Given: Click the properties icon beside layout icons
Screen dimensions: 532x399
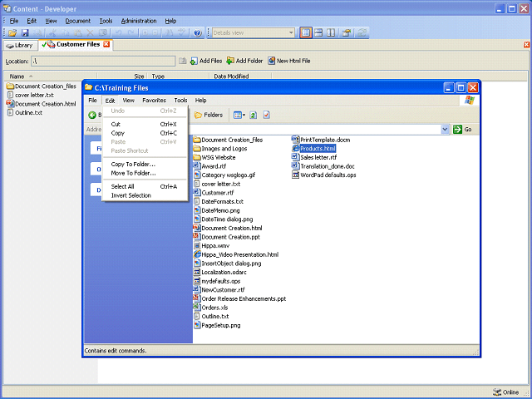Looking at the screenshot, I should coord(347,33).
